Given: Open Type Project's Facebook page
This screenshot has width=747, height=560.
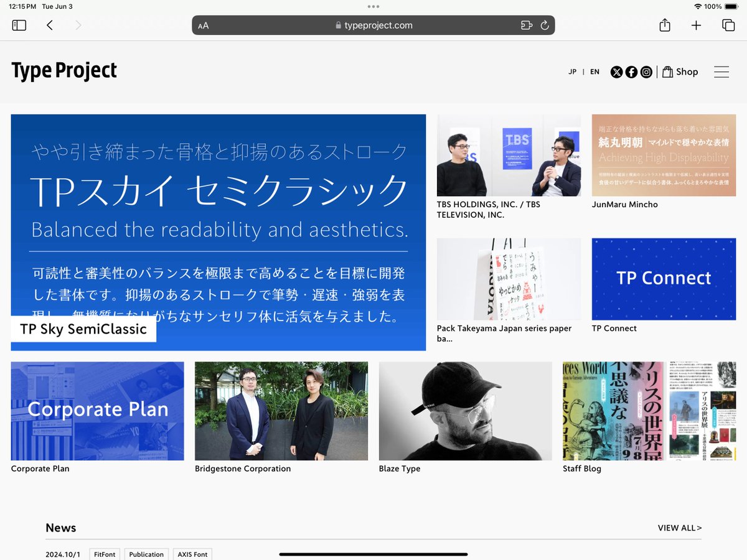Looking at the screenshot, I should 631,72.
